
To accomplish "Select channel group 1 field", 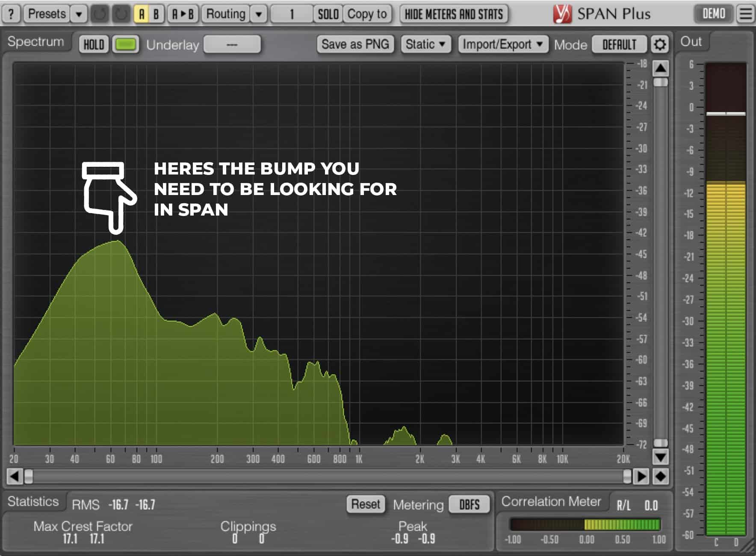I will pos(292,14).
